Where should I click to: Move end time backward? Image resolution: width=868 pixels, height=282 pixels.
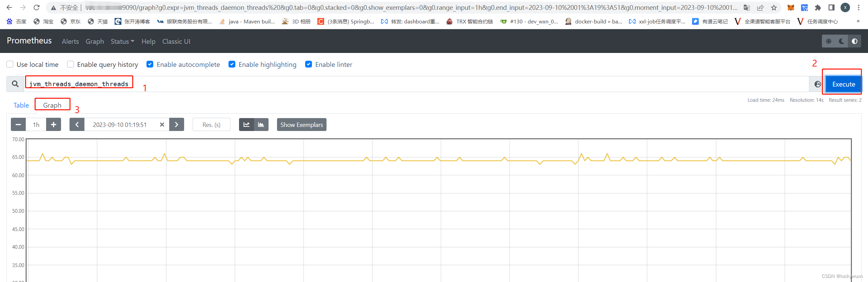click(77, 125)
